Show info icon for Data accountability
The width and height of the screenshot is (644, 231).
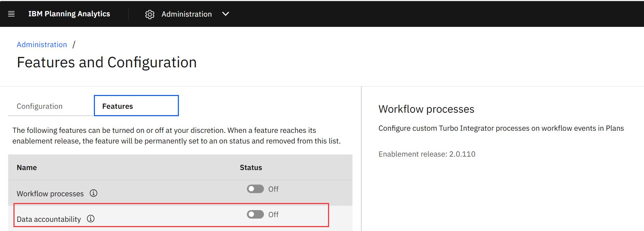tap(91, 219)
